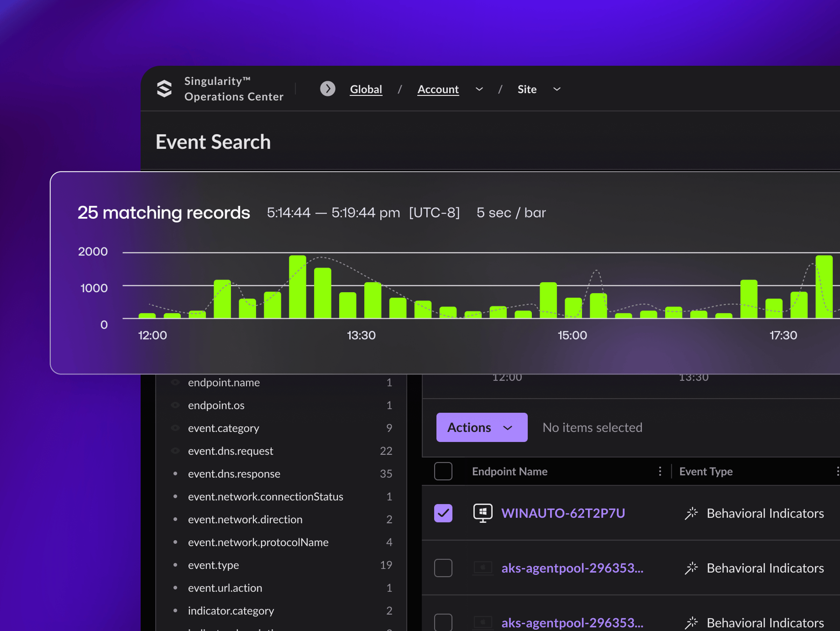The height and width of the screenshot is (631, 840).
Task: Toggle visibility eye for event.dns.request field
Action: [x=175, y=450]
